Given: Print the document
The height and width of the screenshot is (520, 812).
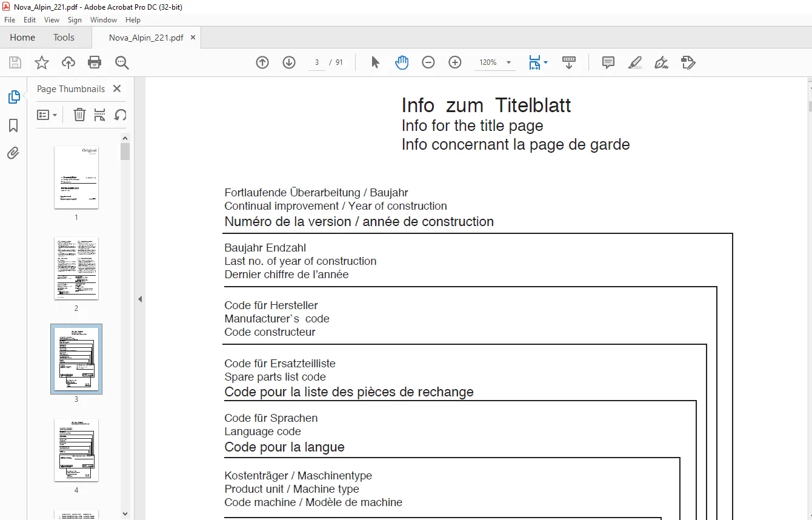Looking at the screenshot, I should point(95,62).
